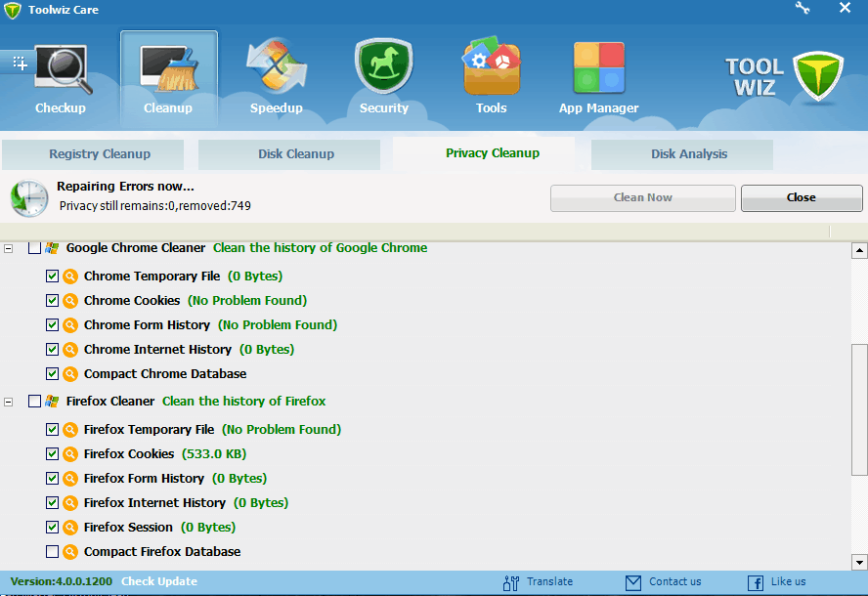Click the scrollbar up arrow

point(859,251)
